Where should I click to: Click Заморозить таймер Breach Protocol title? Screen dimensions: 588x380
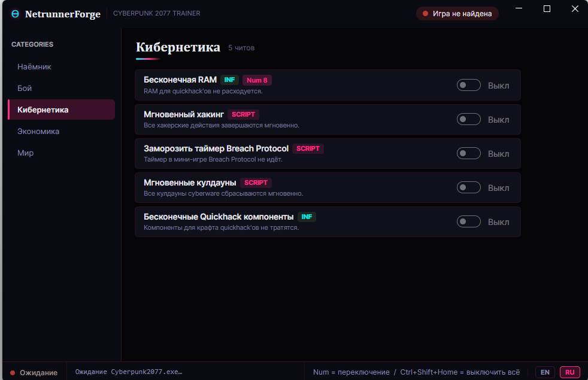(x=216, y=148)
